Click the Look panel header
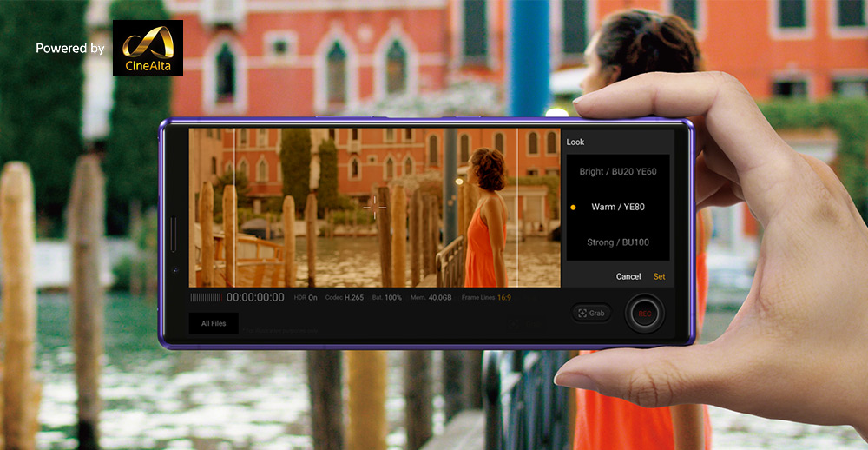868x450 pixels. pyautogui.click(x=575, y=142)
